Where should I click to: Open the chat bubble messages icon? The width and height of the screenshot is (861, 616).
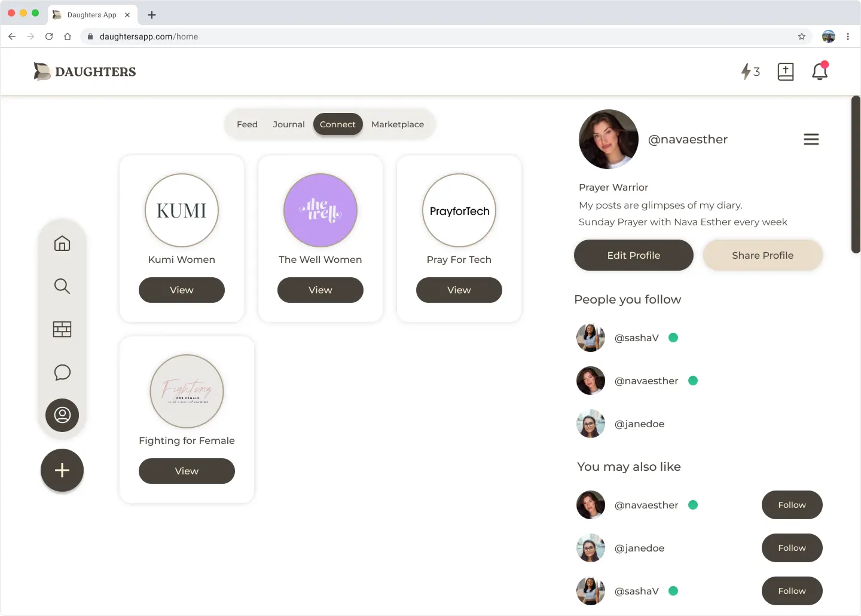coord(62,372)
